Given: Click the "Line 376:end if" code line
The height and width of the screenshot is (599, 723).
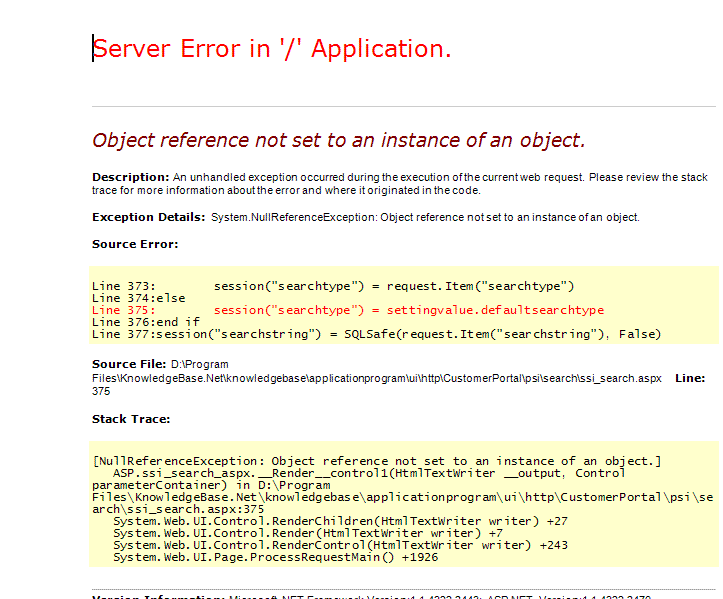Looking at the screenshot, I should click(x=146, y=322).
